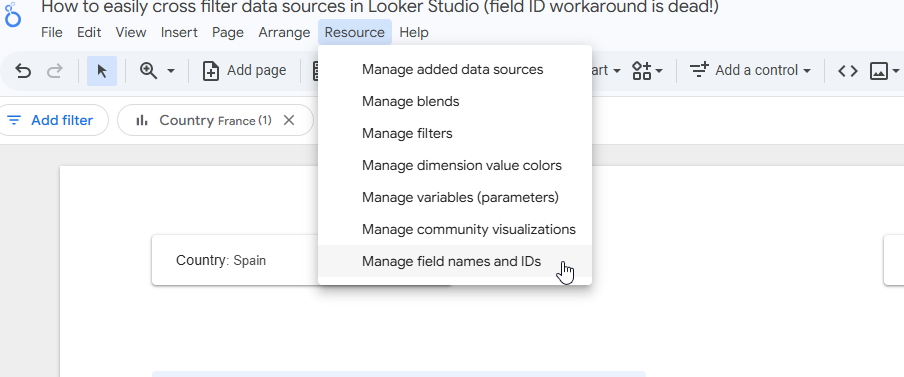This screenshot has height=377, width=904.
Task: Remove the Country France filter
Action: point(289,120)
